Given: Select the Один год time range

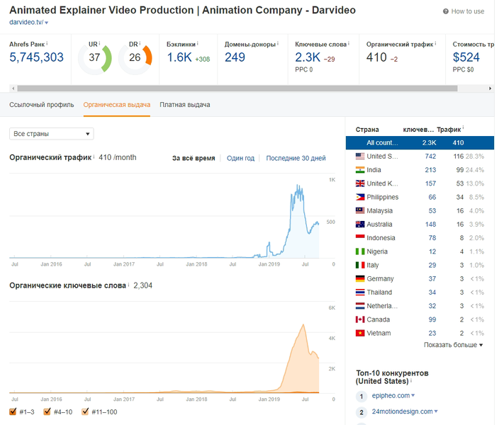Looking at the screenshot, I should click(x=240, y=158).
